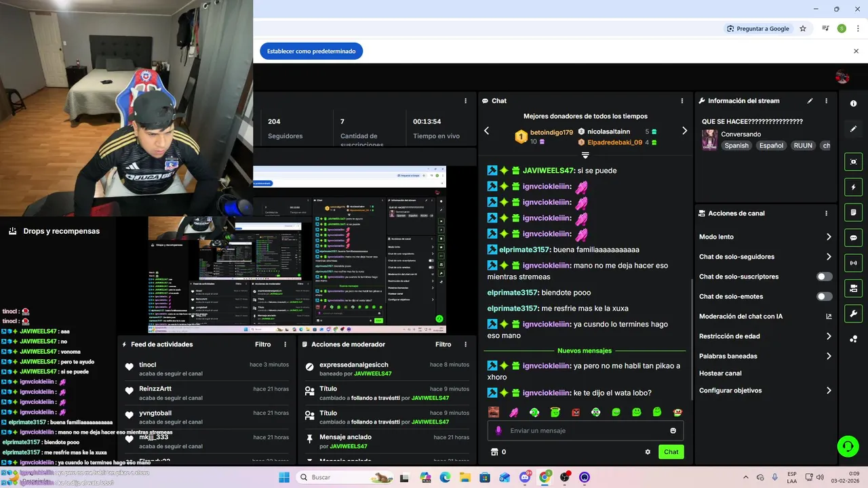The width and height of the screenshot is (868, 488).
Task: Open Feed de actividades three-dot menu
Action: click(285, 344)
